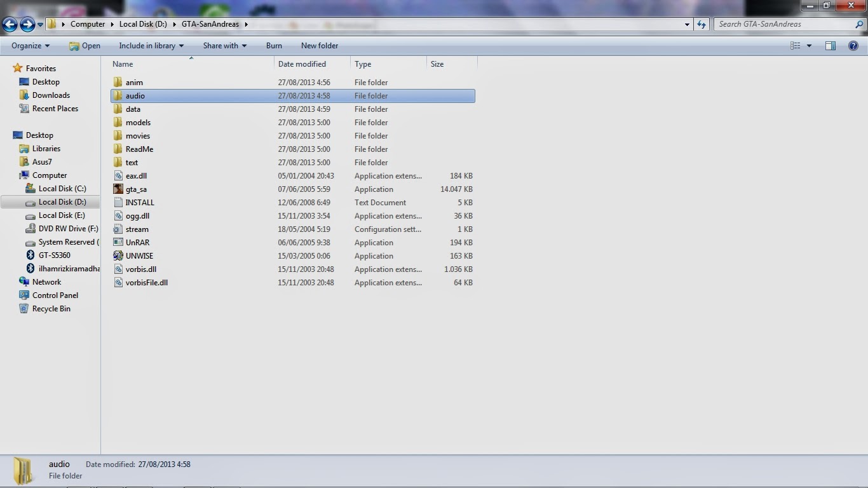868x488 pixels.
Task: Open Downloads in the navigation pane
Action: [51, 95]
